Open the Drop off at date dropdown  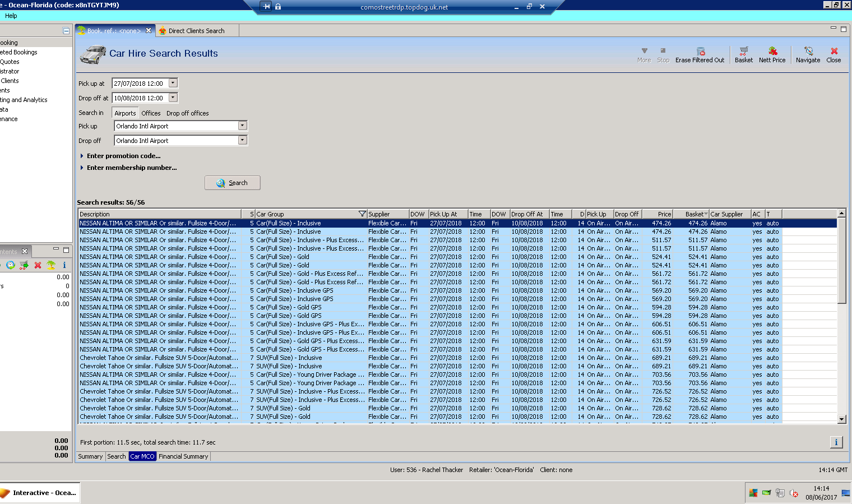pos(173,98)
